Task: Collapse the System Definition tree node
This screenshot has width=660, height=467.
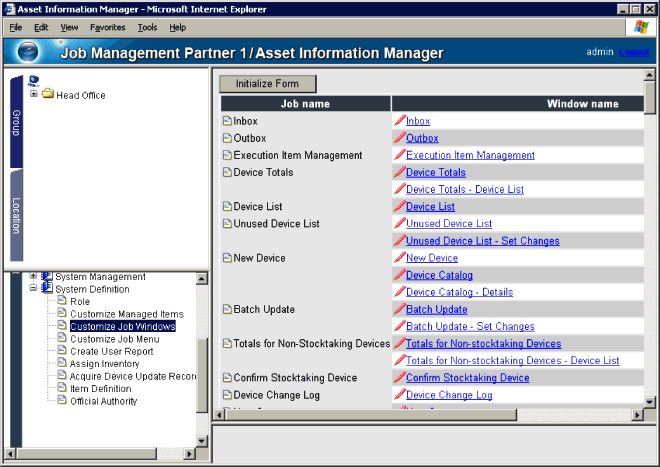Action: pos(33,289)
